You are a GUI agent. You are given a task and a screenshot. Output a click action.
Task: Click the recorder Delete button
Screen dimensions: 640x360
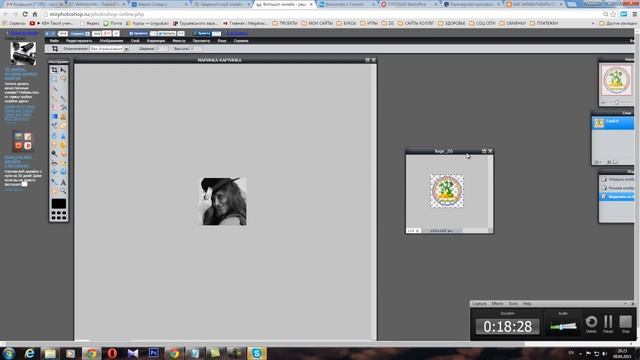(591, 322)
